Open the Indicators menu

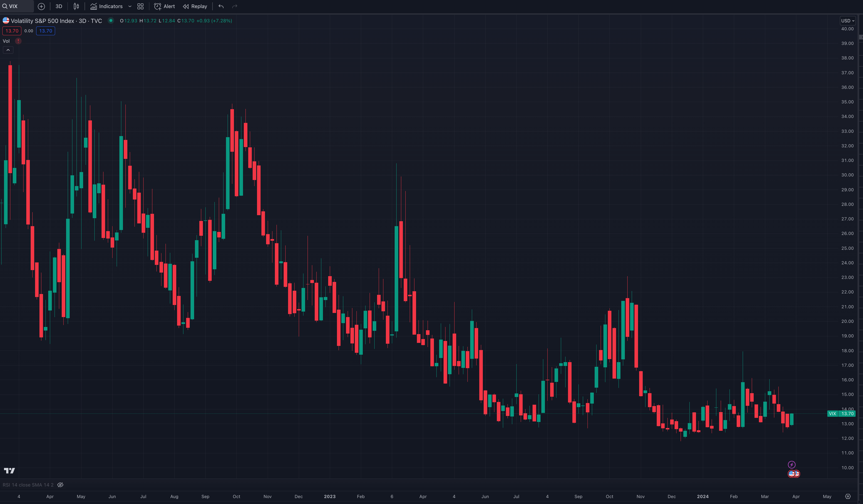pos(107,7)
